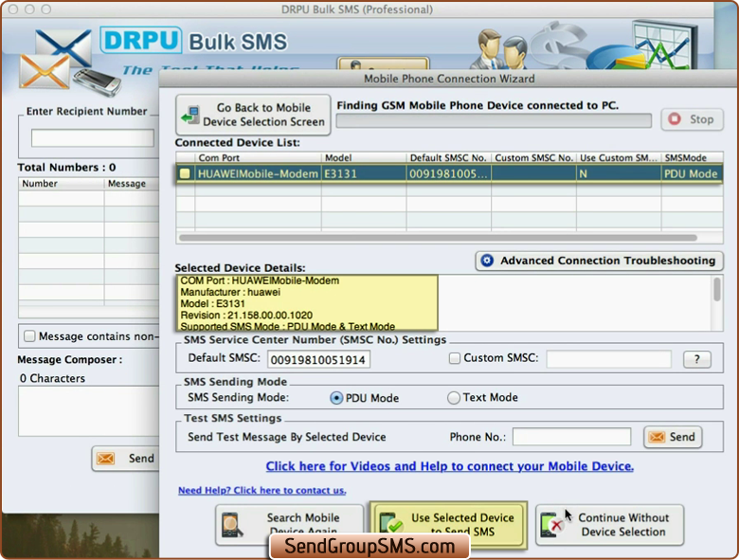Screen dimensions: 739x560
Task: Tick the HUAWEIMobile-Modem row checkbox
Action: [185, 173]
